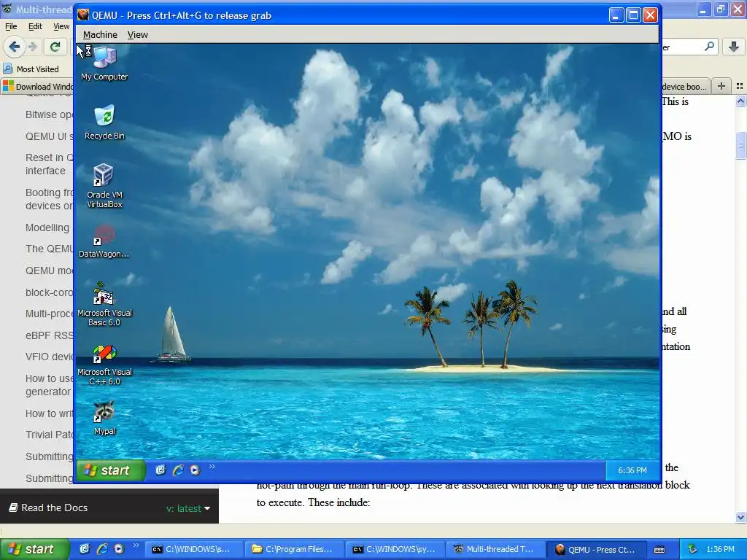
Task: Select Oracle VM VirtualBox desktop shortcut
Action: pyautogui.click(x=104, y=186)
